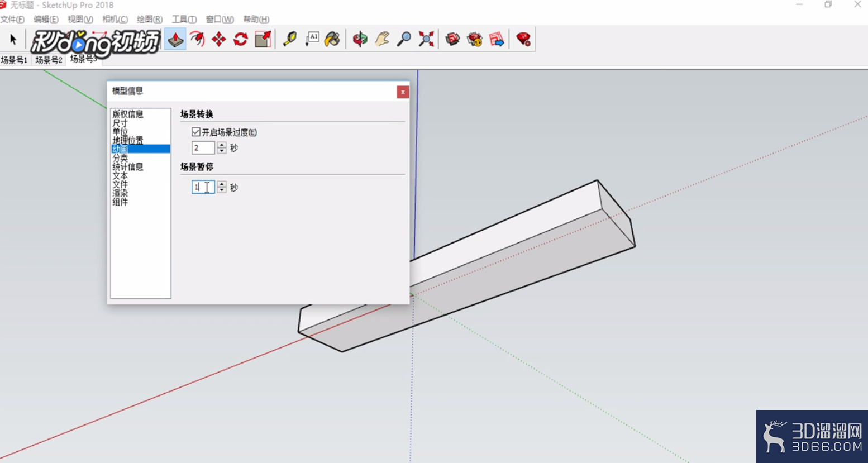Select 文本 in the model info list
868x463 pixels.
coord(120,175)
